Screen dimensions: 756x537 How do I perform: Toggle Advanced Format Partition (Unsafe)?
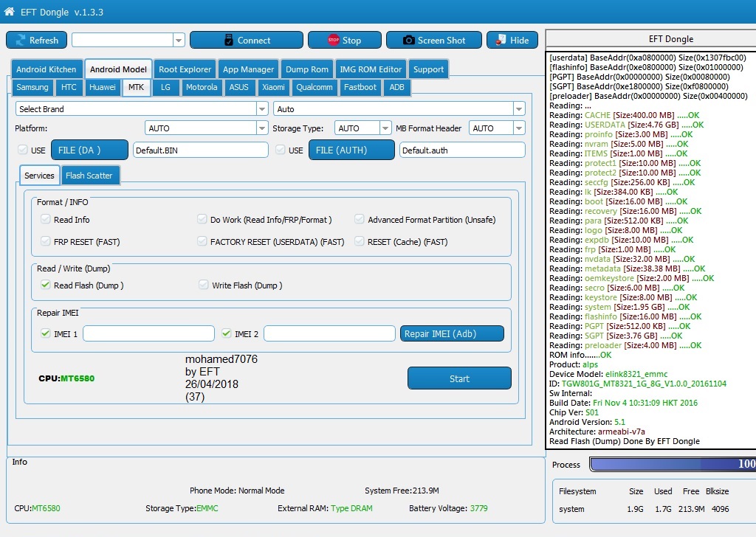[360, 219]
